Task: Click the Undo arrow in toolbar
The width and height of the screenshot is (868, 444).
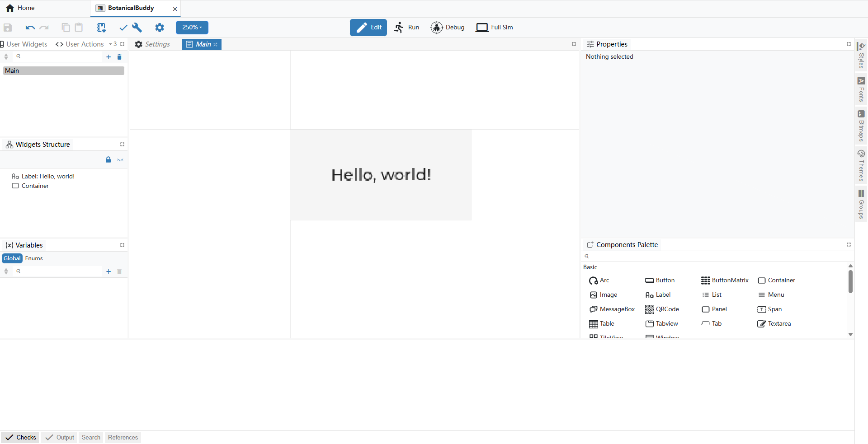Action: point(30,28)
